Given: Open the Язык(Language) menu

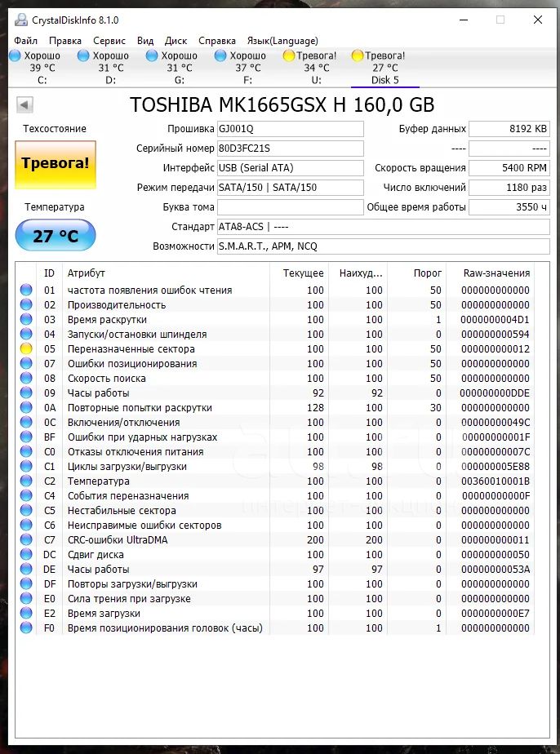Looking at the screenshot, I should pos(282,41).
